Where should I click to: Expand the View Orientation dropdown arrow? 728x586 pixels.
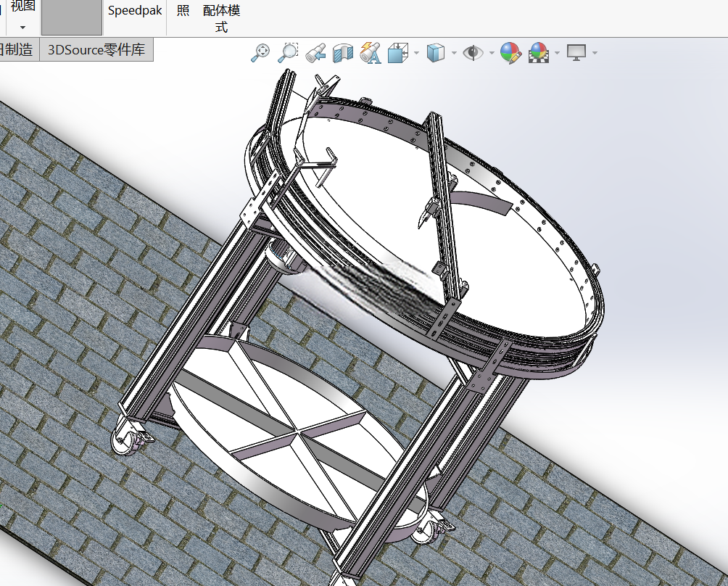[x=416, y=53]
